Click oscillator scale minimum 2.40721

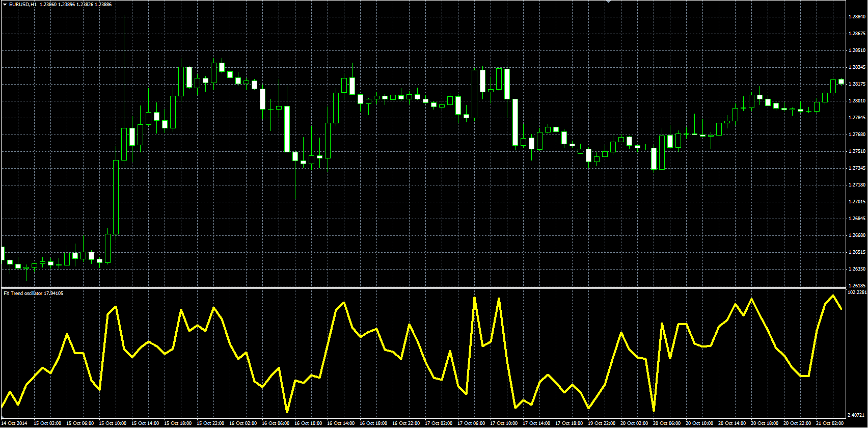(x=857, y=415)
